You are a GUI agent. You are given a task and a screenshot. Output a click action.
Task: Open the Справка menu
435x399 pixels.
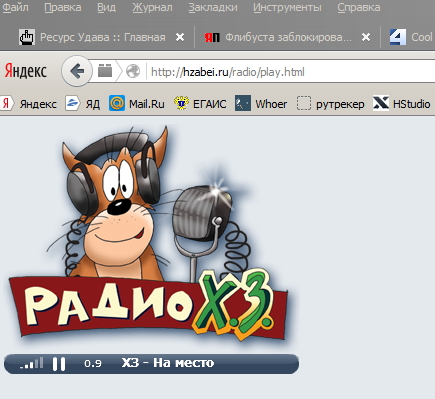[x=359, y=7]
